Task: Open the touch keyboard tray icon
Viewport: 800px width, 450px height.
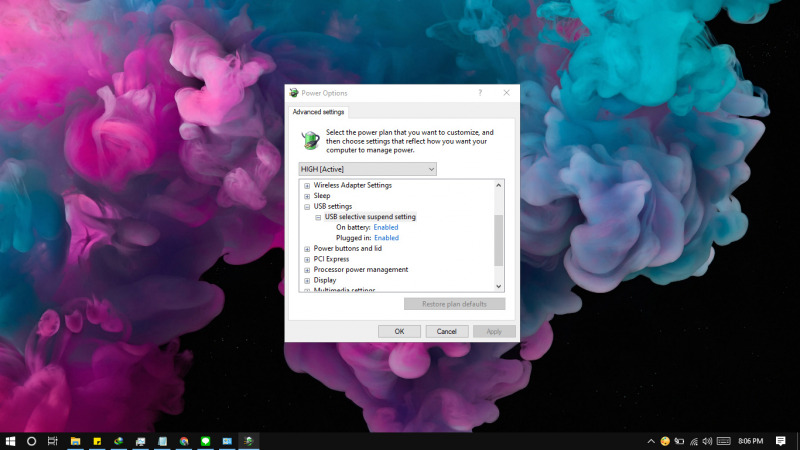Action: pos(723,441)
